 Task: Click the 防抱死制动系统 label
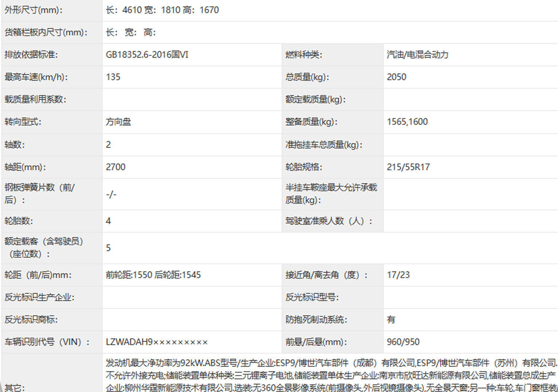(x=316, y=319)
